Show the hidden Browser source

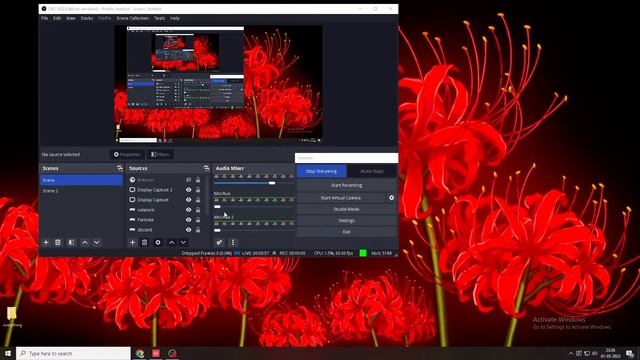click(188, 180)
